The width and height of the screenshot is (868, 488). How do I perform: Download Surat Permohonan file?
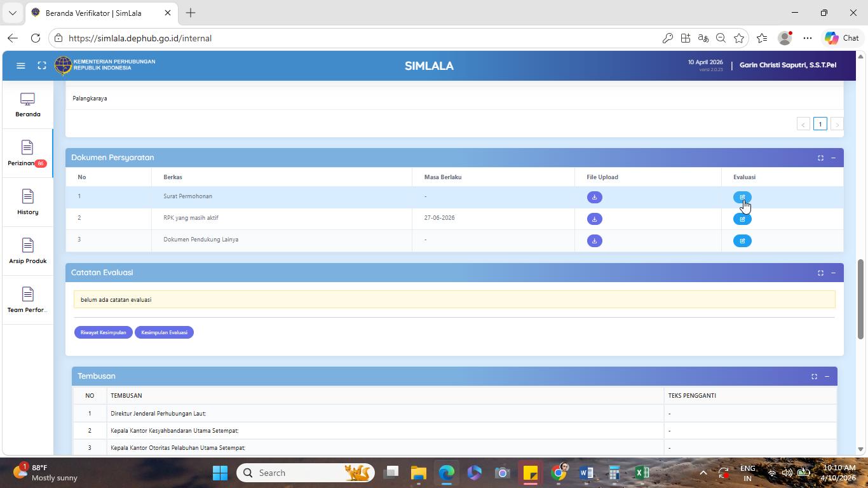tap(594, 197)
